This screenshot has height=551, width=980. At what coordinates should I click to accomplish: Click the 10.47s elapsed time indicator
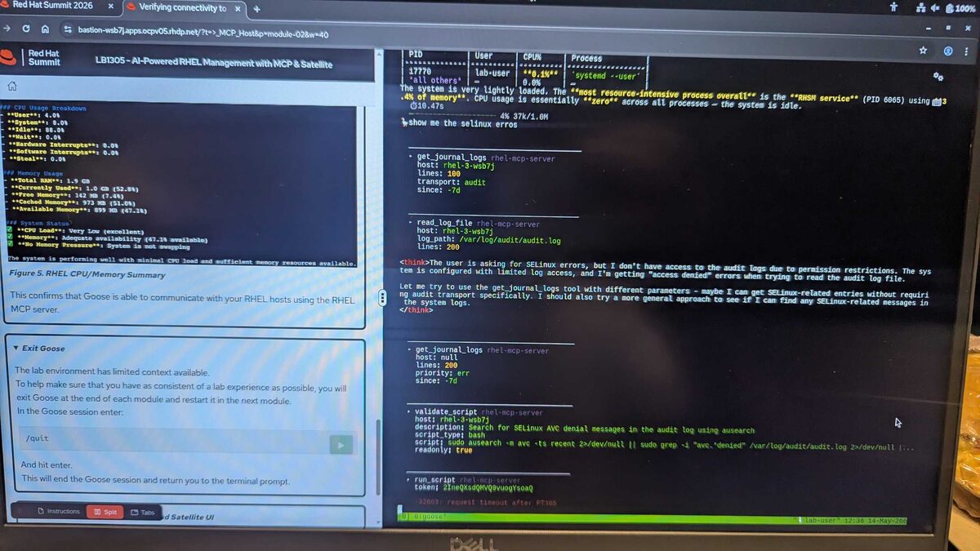[x=429, y=106]
